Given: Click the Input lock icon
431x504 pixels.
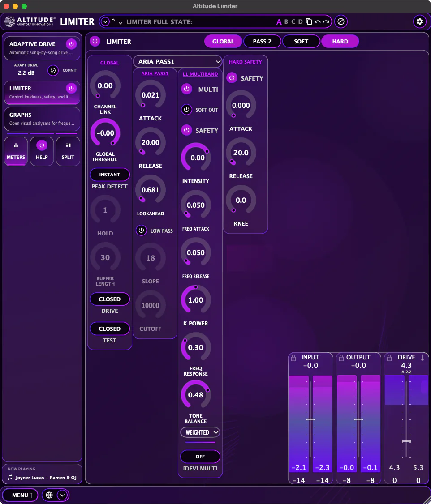Looking at the screenshot, I should click(x=293, y=358).
